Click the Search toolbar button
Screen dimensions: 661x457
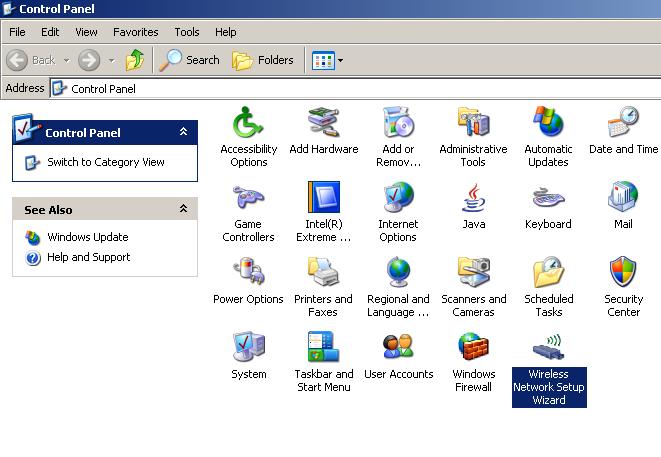[x=189, y=60]
